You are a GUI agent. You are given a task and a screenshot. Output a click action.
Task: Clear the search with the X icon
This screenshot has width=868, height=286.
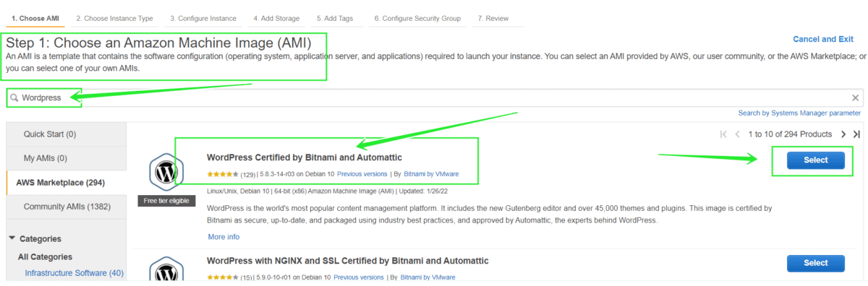tap(855, 97)
